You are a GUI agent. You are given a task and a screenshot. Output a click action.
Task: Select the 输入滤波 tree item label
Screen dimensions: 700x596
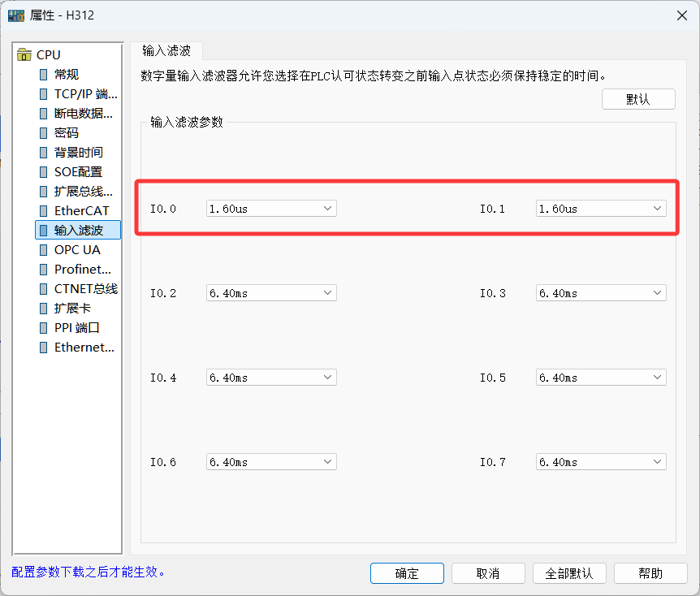(79, 230)
